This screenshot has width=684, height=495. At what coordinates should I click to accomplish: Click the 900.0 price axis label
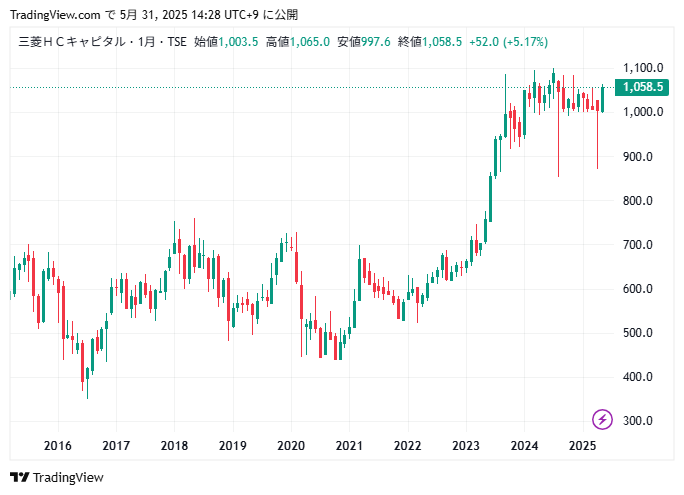[638, 157]
